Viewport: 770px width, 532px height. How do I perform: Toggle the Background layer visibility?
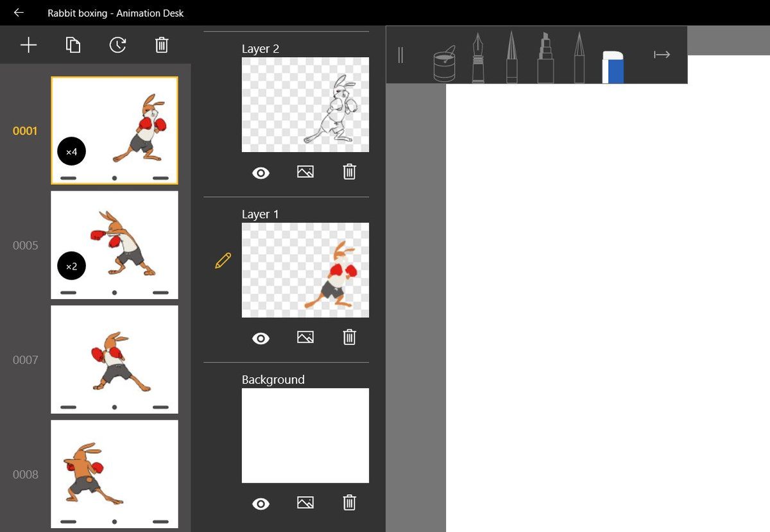[x=261, y=503]
